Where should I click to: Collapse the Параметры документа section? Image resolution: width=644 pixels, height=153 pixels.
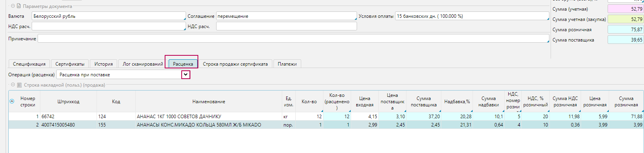[x=13, y=6]
